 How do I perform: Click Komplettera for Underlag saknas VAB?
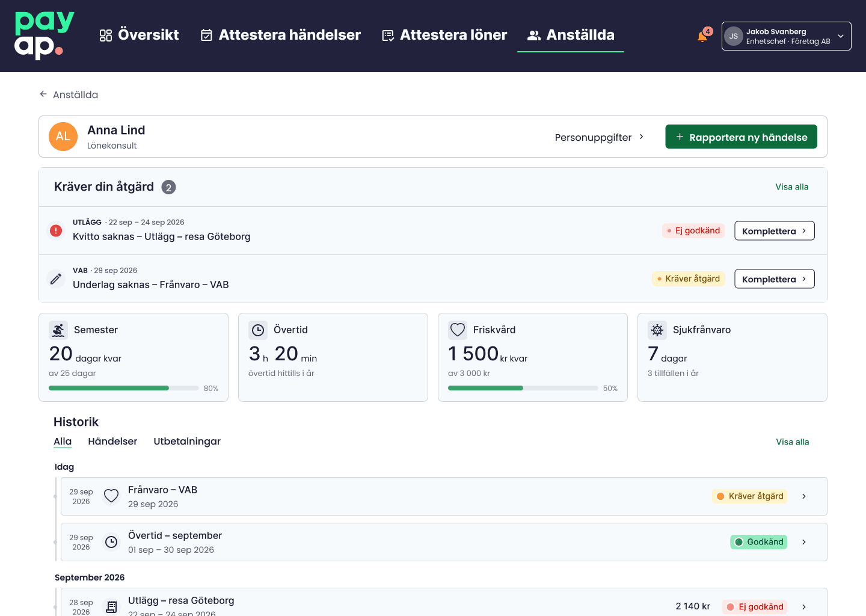coord(775,279)
